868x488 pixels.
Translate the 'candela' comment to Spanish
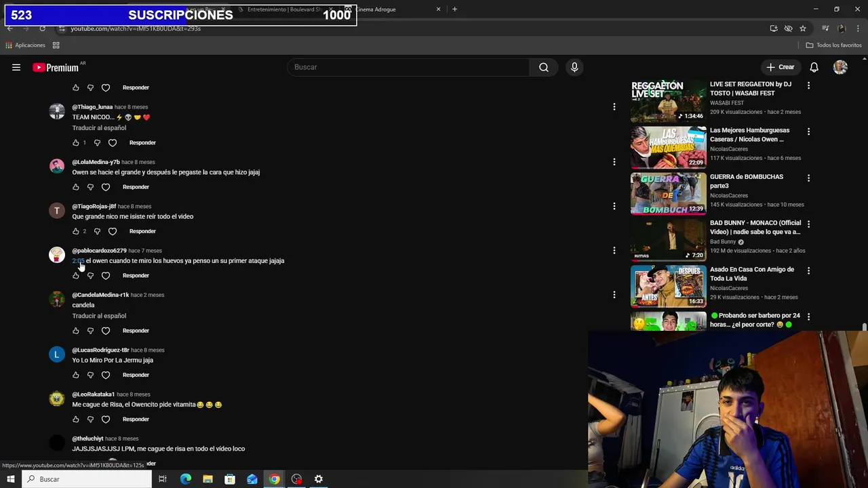pyautogui.click(x=99, y=316)
